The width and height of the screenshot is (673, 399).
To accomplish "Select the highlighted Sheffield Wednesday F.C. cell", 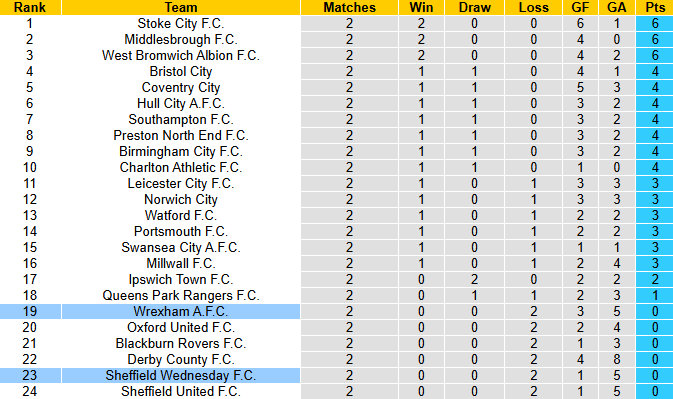I will pyautogui.click(x=181, y=375).
